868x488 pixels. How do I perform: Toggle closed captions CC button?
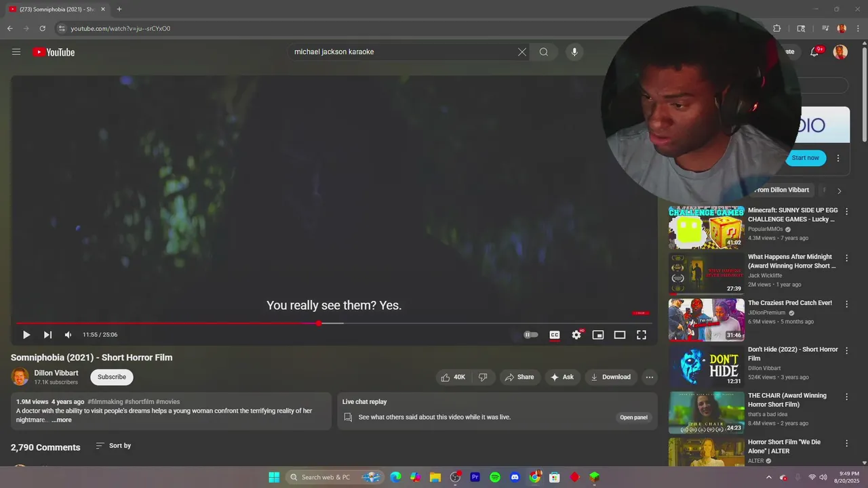pos(555,335)
